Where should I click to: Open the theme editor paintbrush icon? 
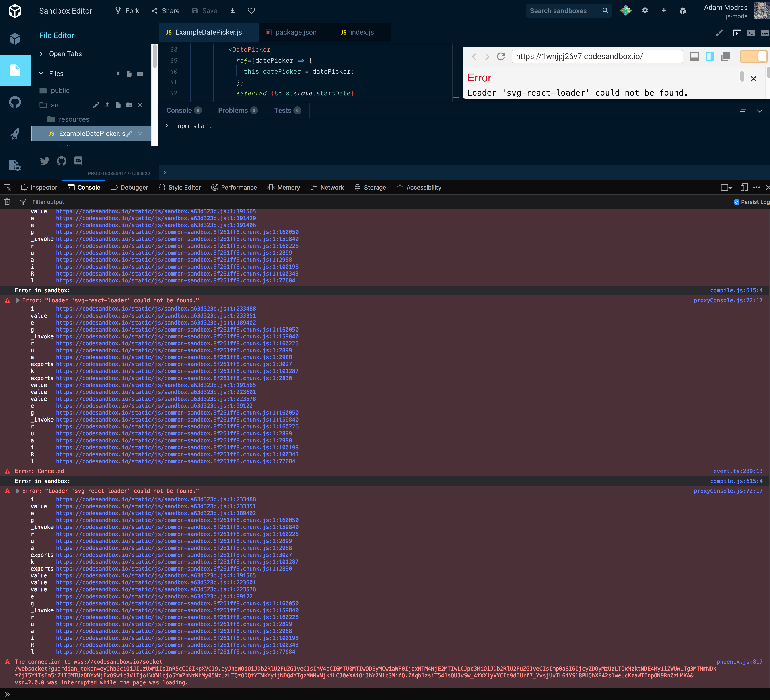tap(720, 33)
